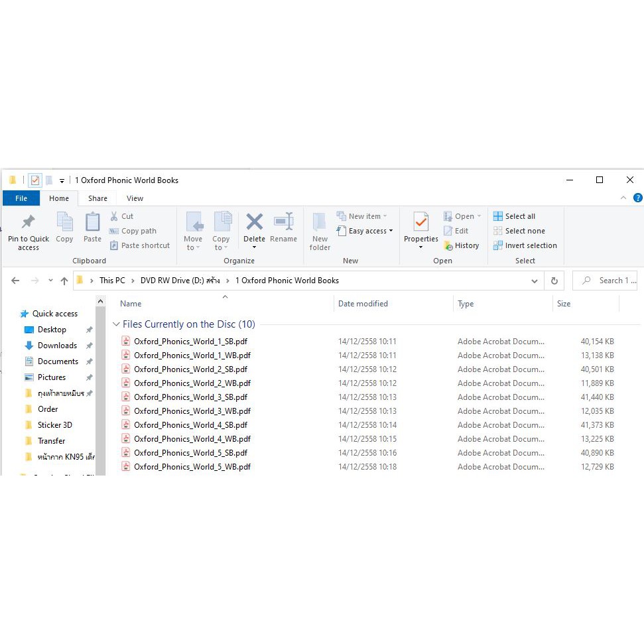The width and height of the screenshot is (644, 644).
Task: Minimize the ribbon with chevron
Action: tap(623, 198)
